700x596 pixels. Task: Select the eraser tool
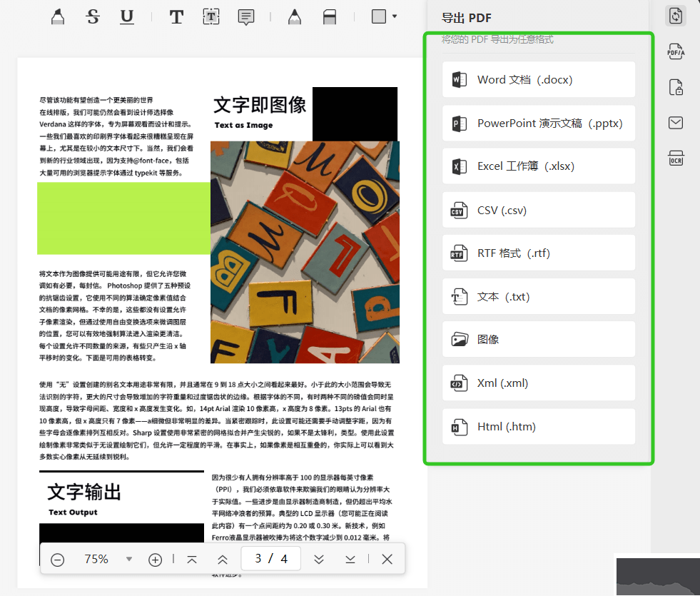point(329,16)
